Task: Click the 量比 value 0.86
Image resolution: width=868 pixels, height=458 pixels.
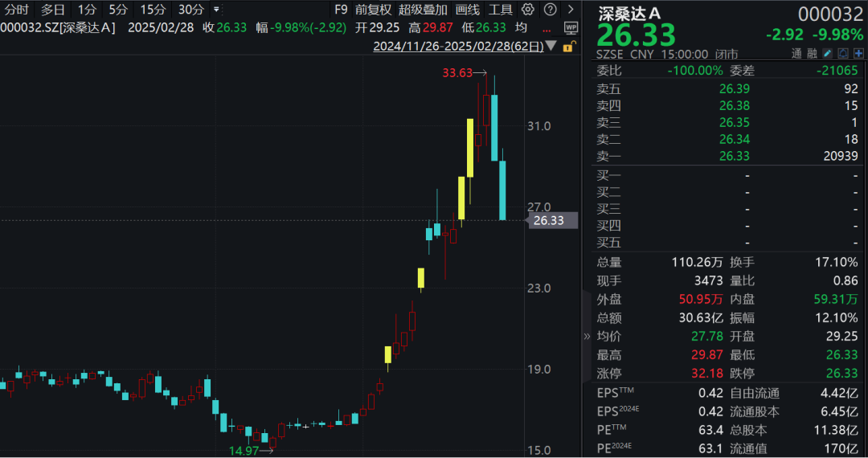Action: pyautogui.click(x=845, y=280)
